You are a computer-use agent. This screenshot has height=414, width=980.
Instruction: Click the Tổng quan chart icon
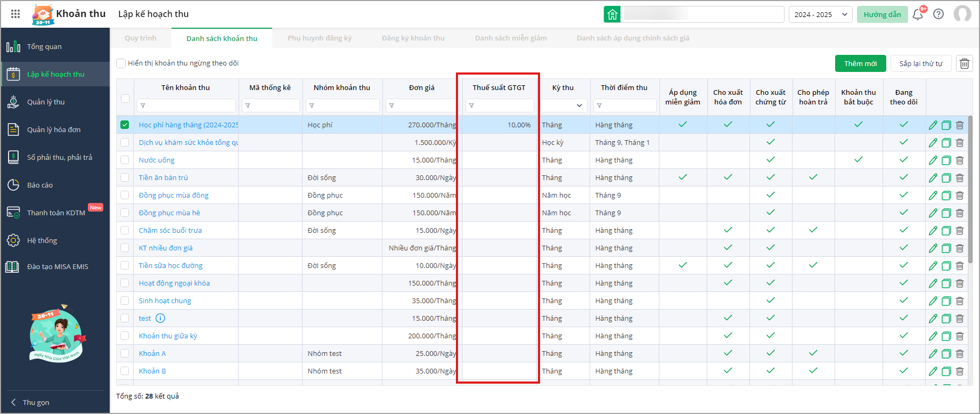click(13, 46)
